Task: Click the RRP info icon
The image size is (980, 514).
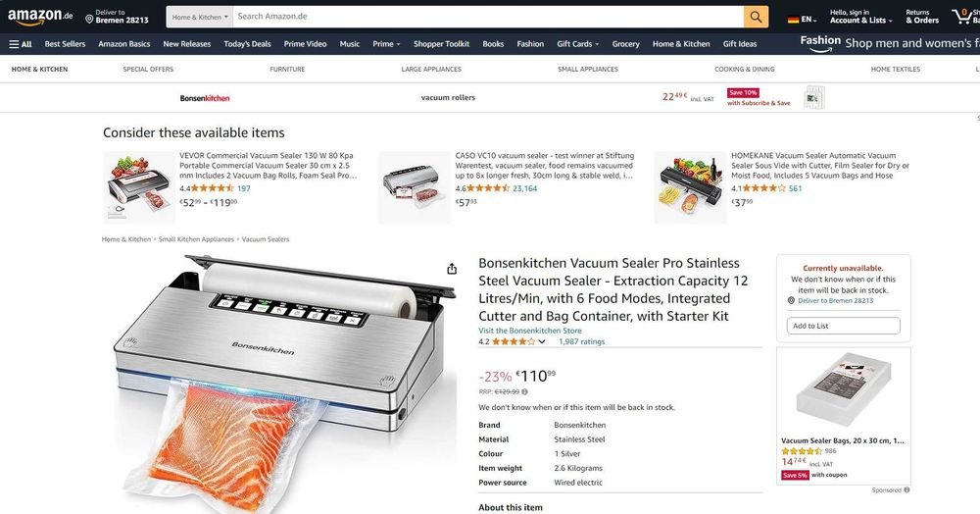Action: pos(525,392)
